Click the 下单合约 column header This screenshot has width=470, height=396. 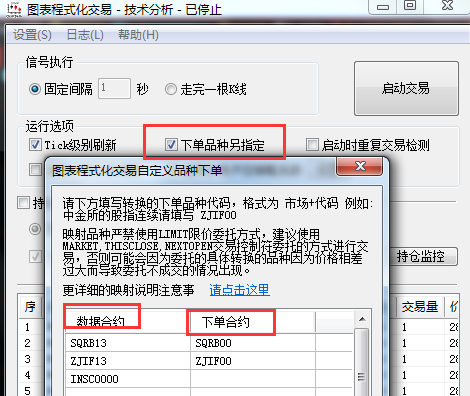click(x=252, y=322)
